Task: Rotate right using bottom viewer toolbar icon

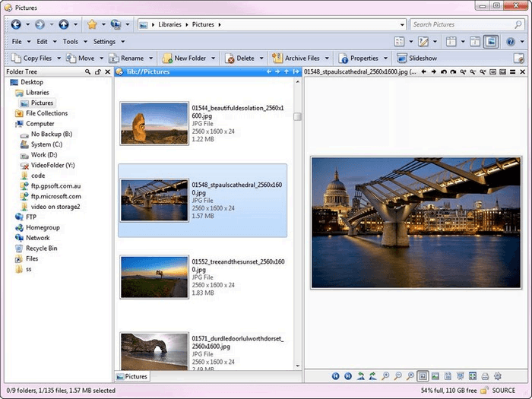Action: click(x=373, y=376)
